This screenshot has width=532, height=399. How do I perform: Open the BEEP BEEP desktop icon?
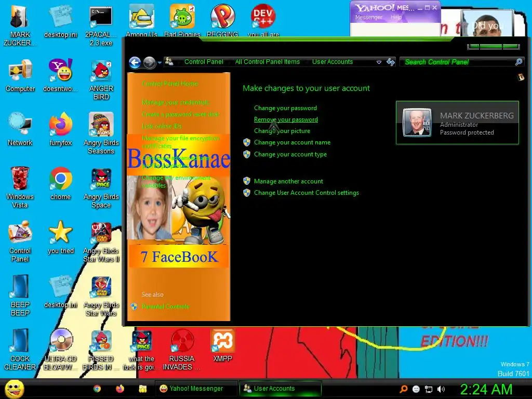pyautogui.click(x=20, y=295)
